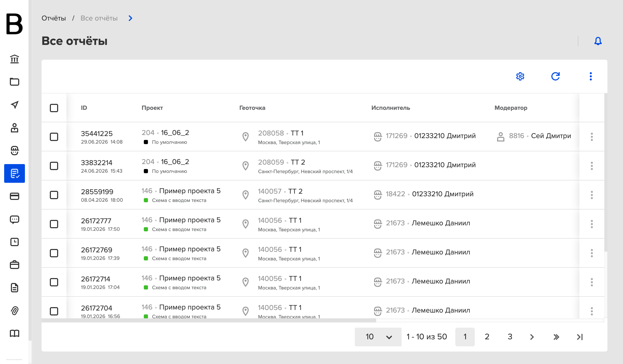This screenshot has width=623, height=364.
Task: Toggle the select-all checkbox in header
Action: 54,108
